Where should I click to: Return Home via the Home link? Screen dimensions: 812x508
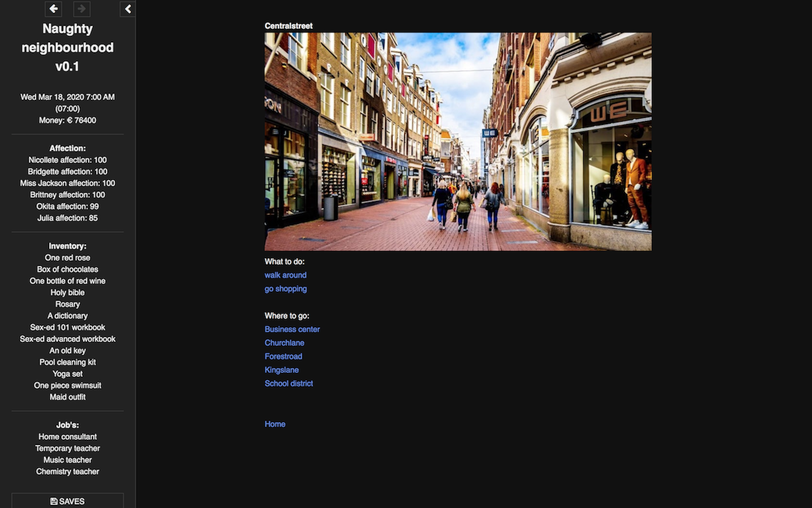(x=275, y=424)
